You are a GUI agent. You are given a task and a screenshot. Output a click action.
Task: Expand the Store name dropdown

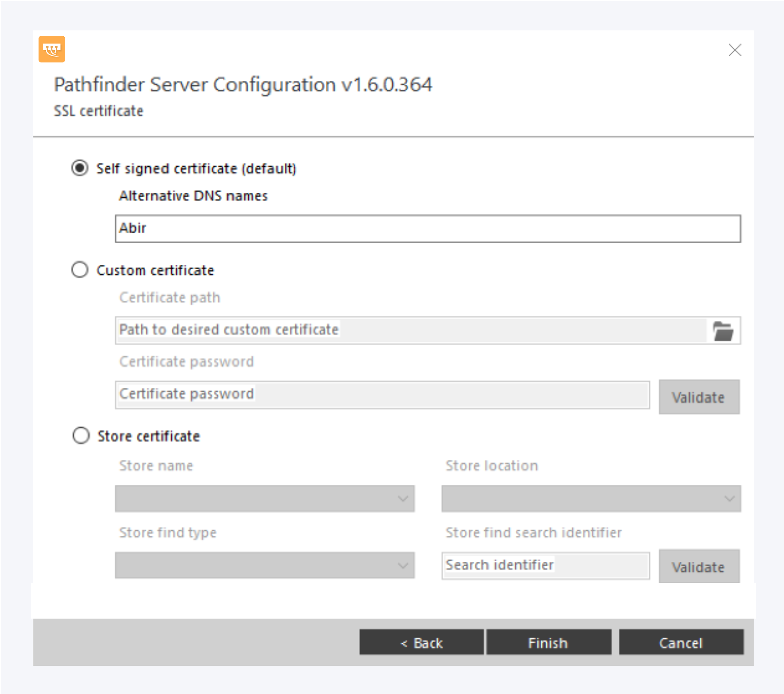(x=264, y=498)
